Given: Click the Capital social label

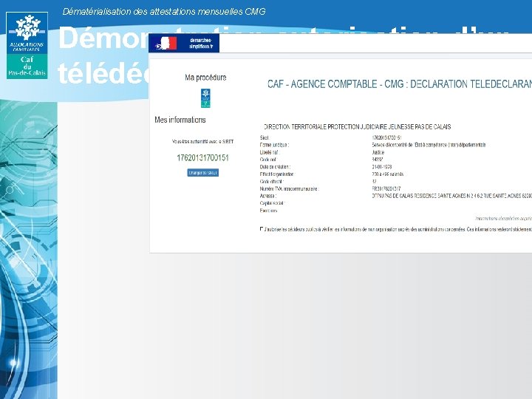Looking at the screenshot, I should [x=273, y=203].
